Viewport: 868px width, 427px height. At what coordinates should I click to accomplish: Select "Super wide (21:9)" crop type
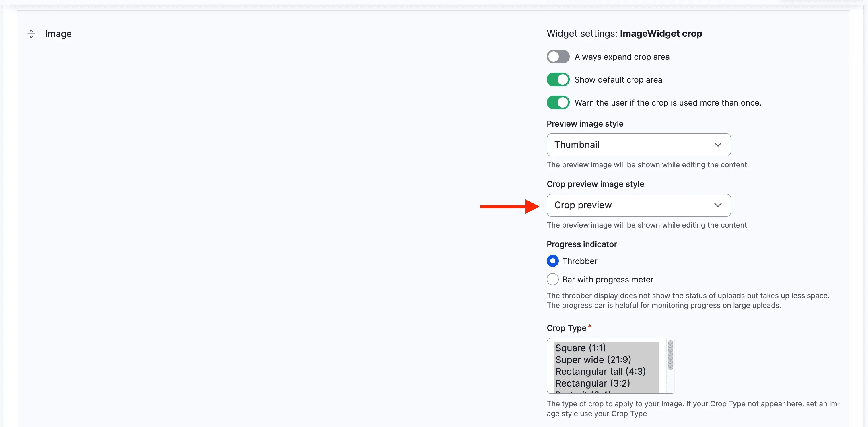593,359
